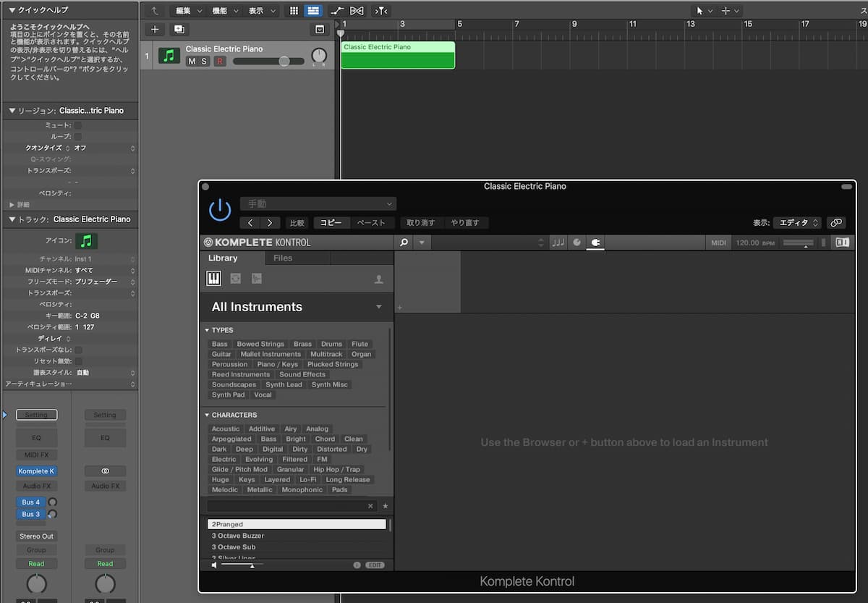The image size is (868, 603).
Task: Open the All Instruments product selector
Action: pyautogui.click(x=297, y=307)
